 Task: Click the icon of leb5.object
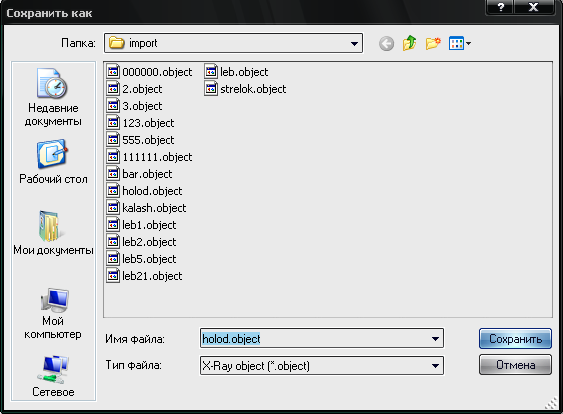[113, 259]
